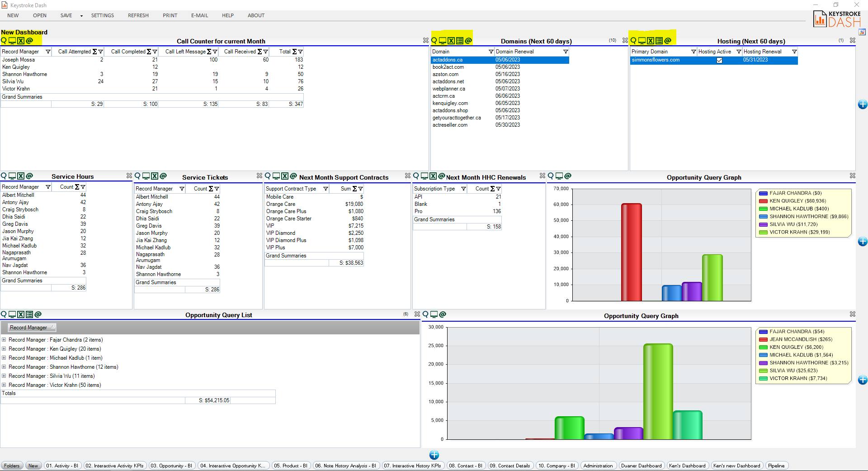Viewport: 868px width, 471px height.
Task: Click the @ icon on upper Opportunity Query Graph
Action: (568, 176)
